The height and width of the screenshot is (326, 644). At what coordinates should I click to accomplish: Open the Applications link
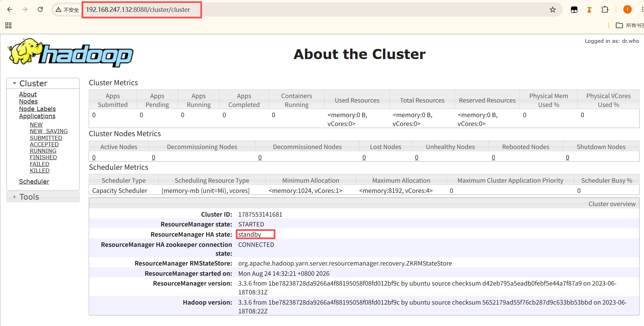point(37,116)
